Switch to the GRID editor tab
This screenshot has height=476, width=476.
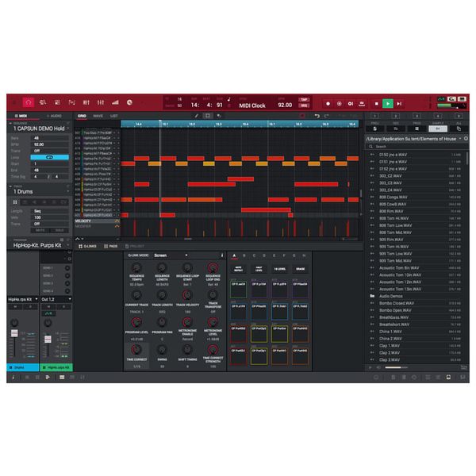click(x=82, y=116)
